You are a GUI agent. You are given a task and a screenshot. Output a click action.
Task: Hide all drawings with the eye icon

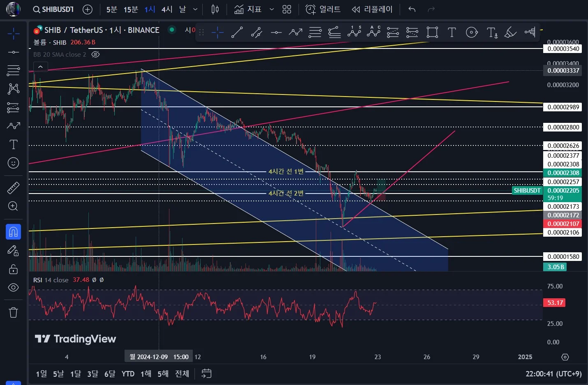point(13,288)
